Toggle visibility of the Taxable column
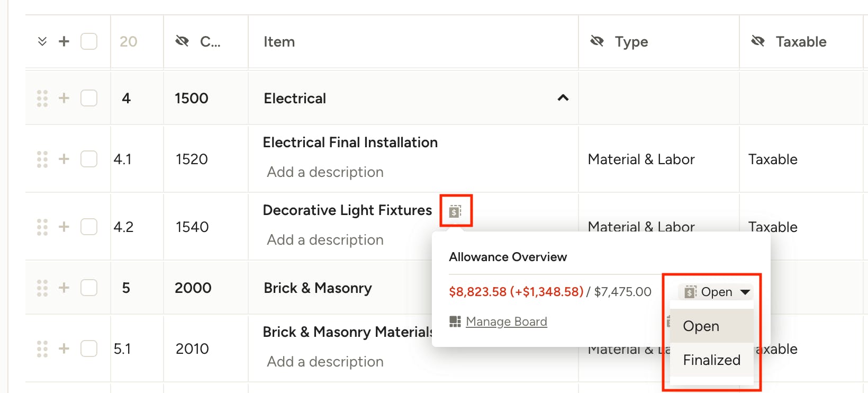Viewport: 868px width, 393px height. [x=758, y=41]
